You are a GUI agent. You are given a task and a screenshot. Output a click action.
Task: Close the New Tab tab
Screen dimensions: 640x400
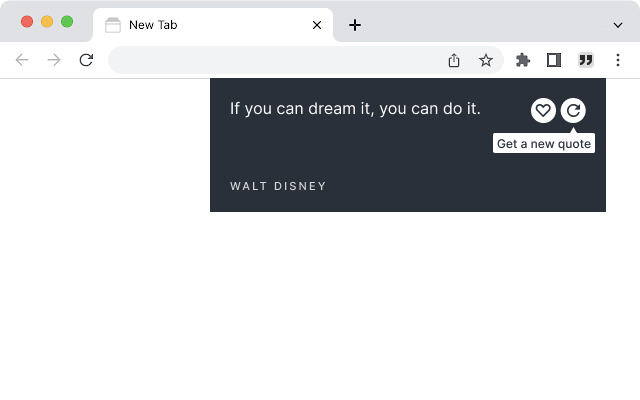[317, 25]
